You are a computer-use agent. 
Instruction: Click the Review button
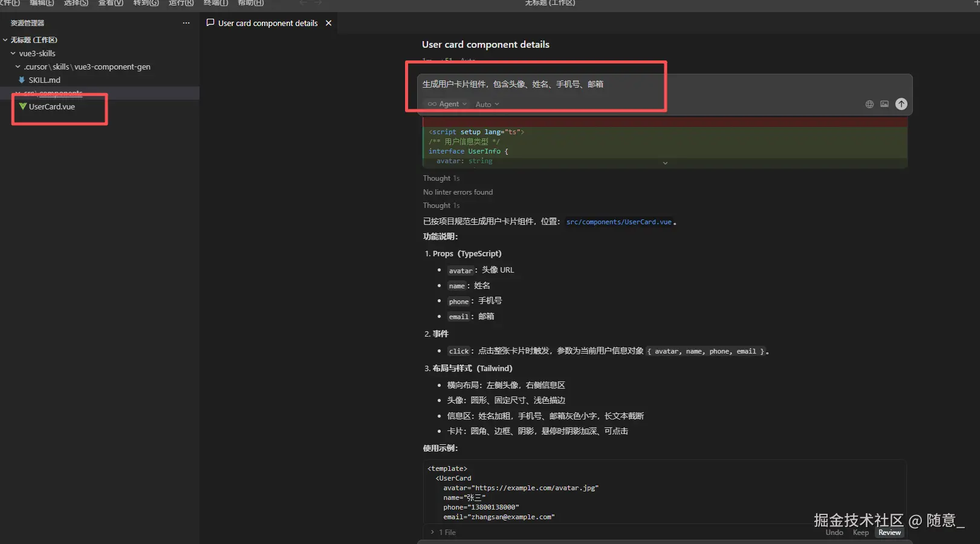889,533
